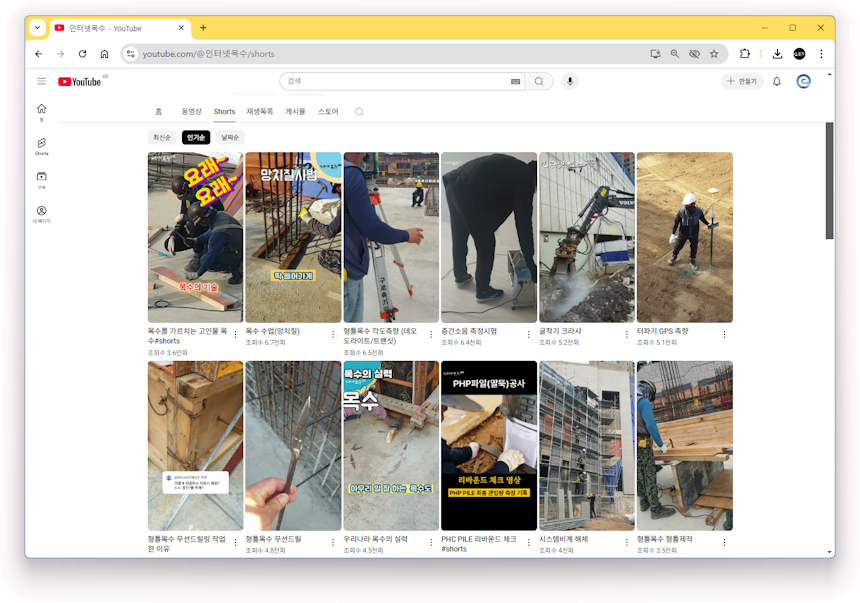Image resolution: width=860 pixels, height=603 pixels.
Task: Open the tab search dropdown arrow
Action: (x=37, y=27)
